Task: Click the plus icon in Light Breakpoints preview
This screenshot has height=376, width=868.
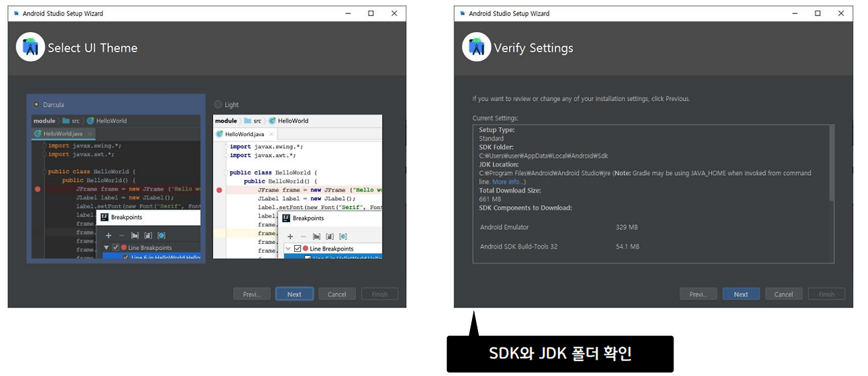Action: (290, 236)
